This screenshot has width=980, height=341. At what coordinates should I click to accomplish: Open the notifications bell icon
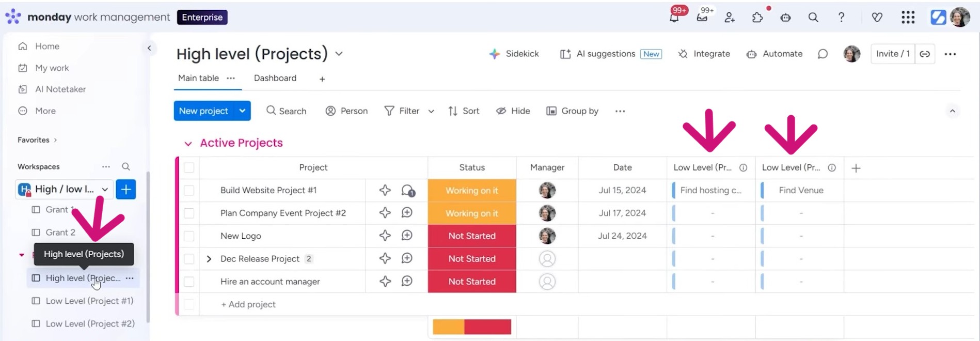(x=674, y=18)
